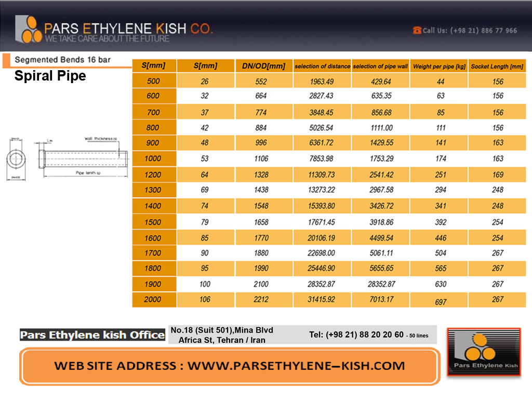
Task: Click the 13273.22 distance cell
Action: point(321,190)
